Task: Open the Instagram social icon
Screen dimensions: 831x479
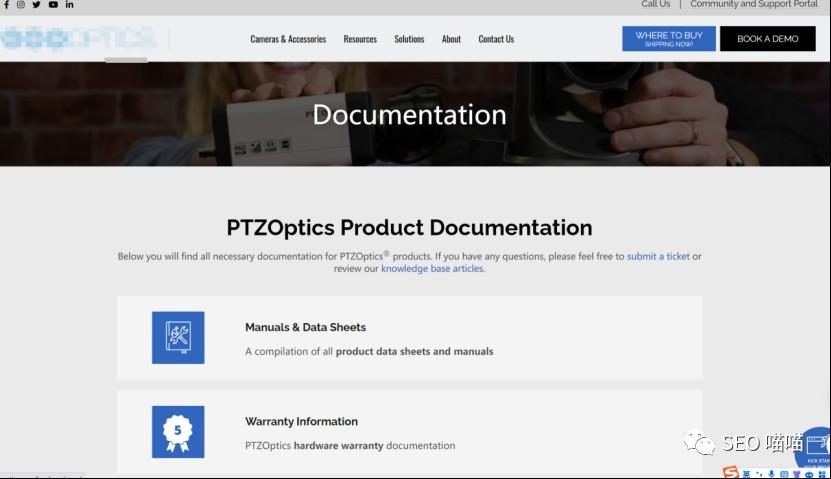Action: point(21,4)
